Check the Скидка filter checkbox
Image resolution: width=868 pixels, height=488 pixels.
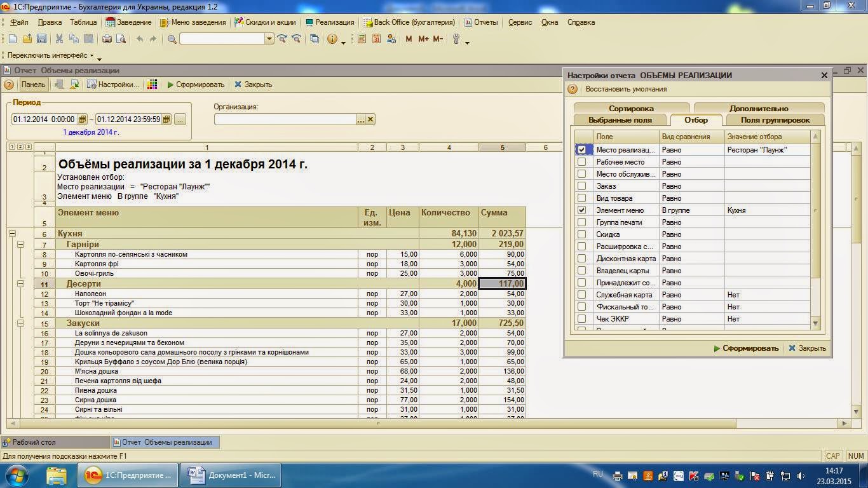click(581, 234)
